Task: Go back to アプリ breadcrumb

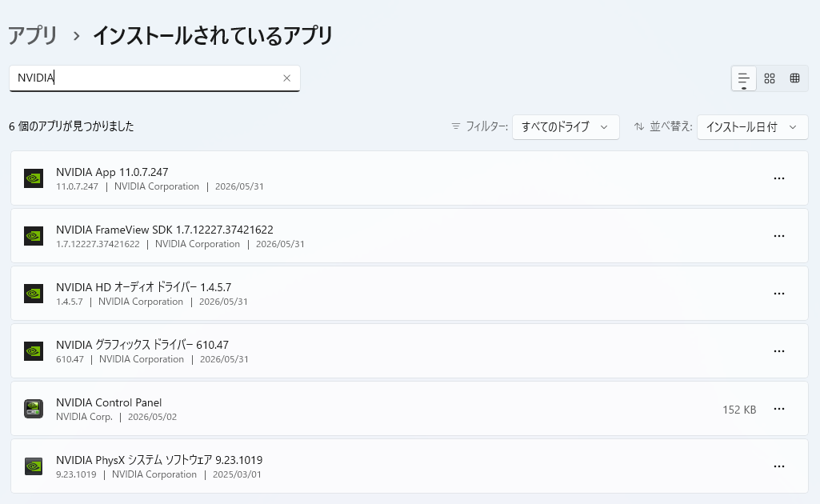Action: click(33, 35)
